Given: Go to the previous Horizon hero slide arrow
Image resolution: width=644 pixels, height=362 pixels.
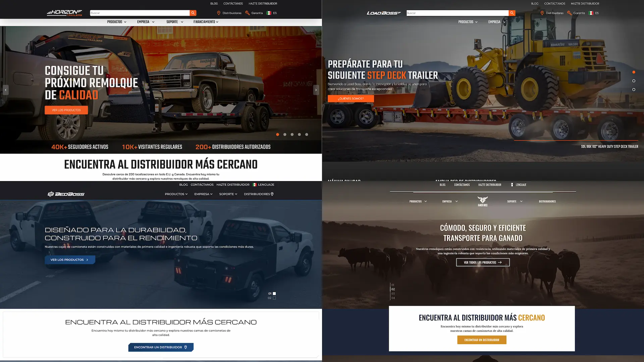Looking at the screenshot, I should point(6,90).
